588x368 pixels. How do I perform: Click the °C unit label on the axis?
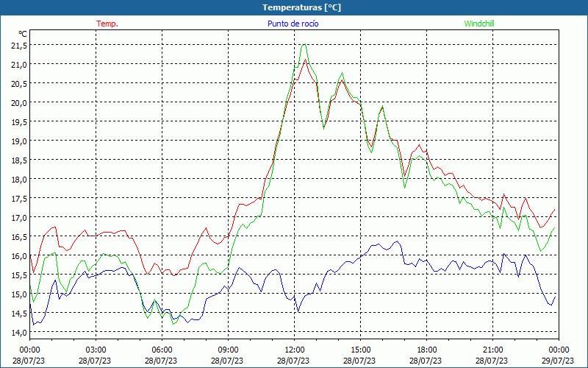[x=23, y=34]
